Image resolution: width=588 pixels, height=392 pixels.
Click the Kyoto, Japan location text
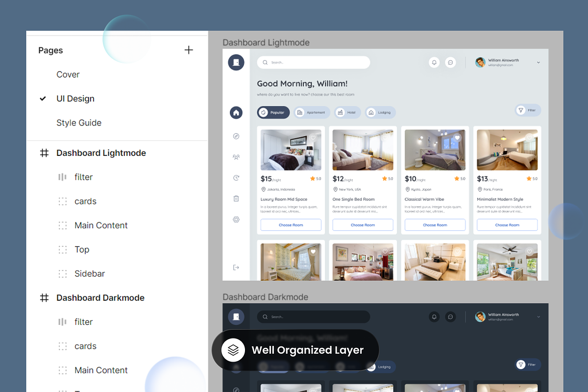(x=421, y=190)
